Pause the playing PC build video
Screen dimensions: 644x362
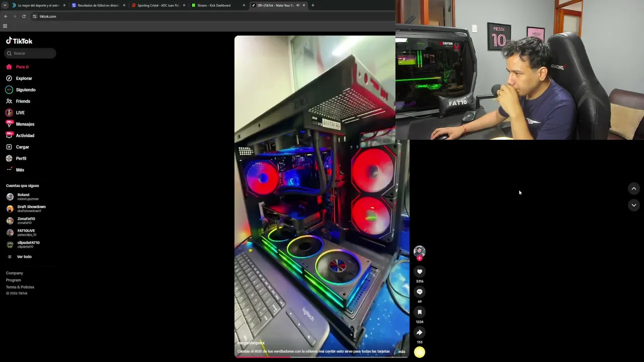coord(322,196)
